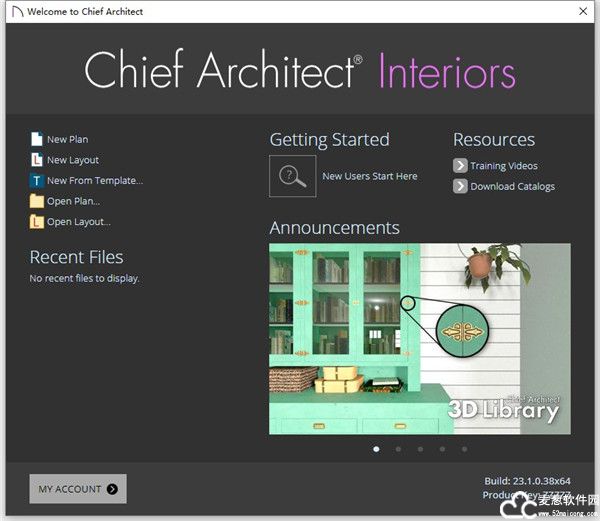The width and height of the screenshot is (600, 521).
Task: Jump to the fifth announcement slide dot
Action: (464, 449)
